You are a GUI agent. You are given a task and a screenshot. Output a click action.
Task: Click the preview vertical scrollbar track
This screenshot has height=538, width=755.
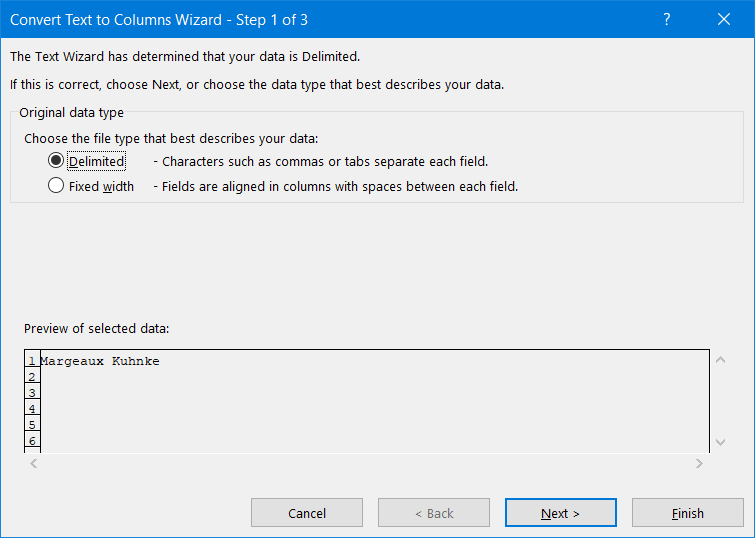click(x=721, y=400)
